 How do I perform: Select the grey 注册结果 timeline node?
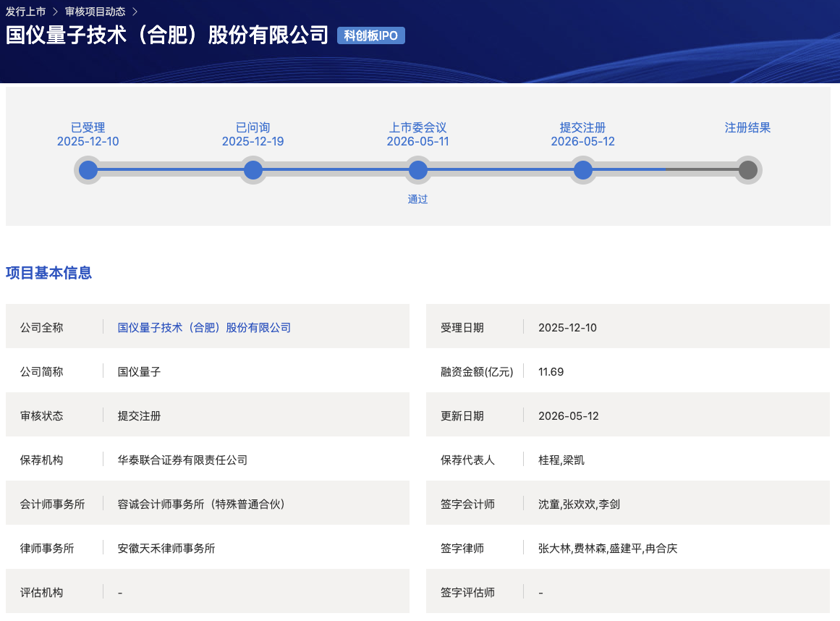pyautogui.click(x=748, y=170)
